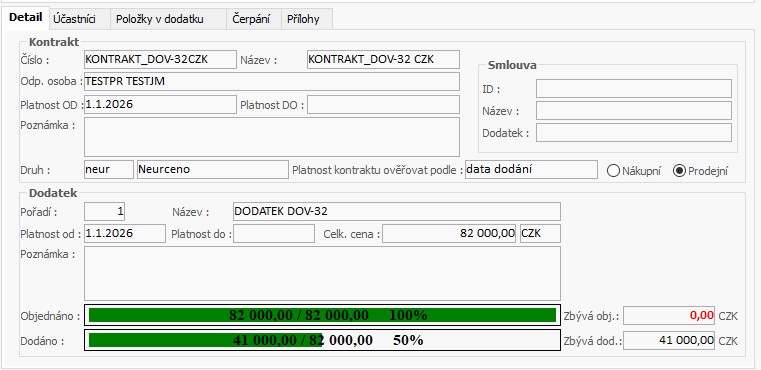The width and height of the screenshot is (761, 370).
Task: Open the Účastníci tab
Action: (x=79, y=19)
